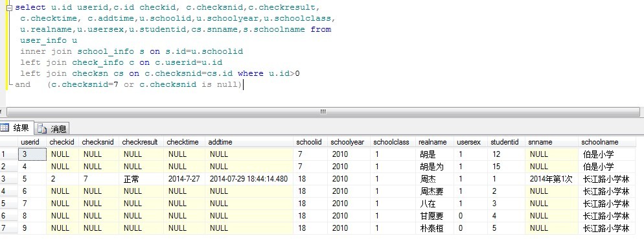644x247 pixels.
Task: Select the schoolname column header
Action: point(606,142)
